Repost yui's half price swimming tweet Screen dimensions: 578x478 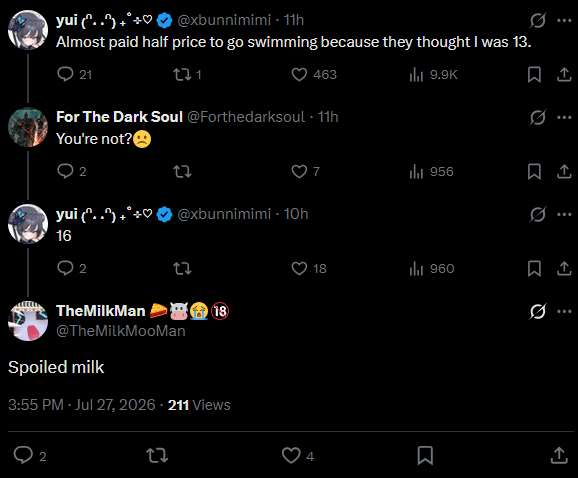(182, 74)
